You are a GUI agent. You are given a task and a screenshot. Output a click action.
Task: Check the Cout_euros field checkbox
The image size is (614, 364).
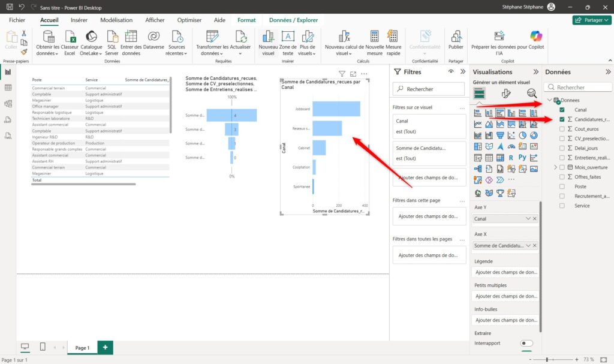coord(562,129)
